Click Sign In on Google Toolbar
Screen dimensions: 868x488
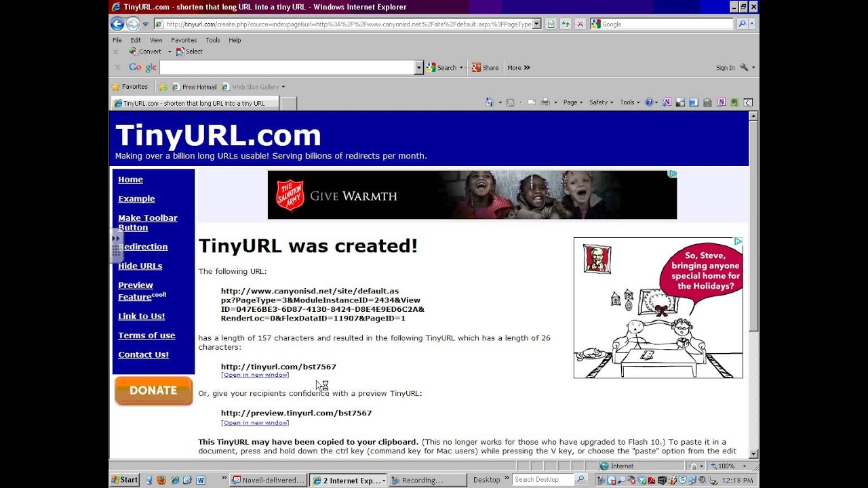pos(725,68)
